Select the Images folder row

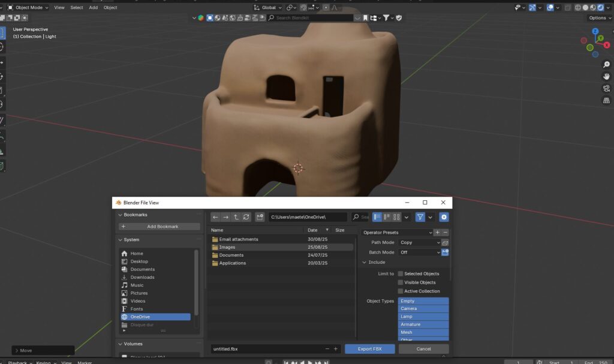[x=281, y=247]
